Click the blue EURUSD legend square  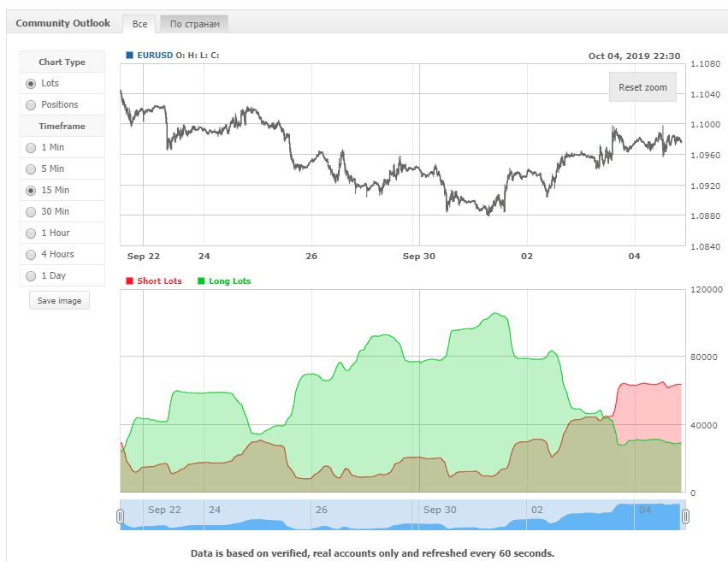[x=129, y=56]
